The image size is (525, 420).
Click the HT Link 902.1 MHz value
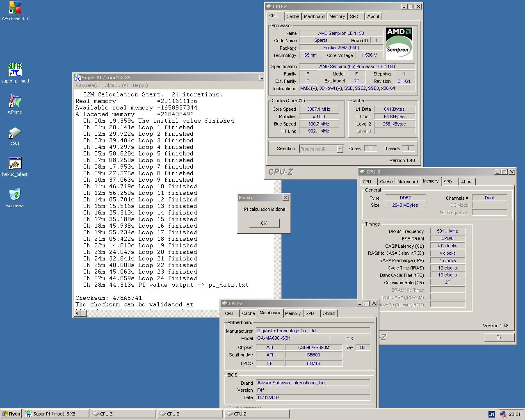coord(319,131)
